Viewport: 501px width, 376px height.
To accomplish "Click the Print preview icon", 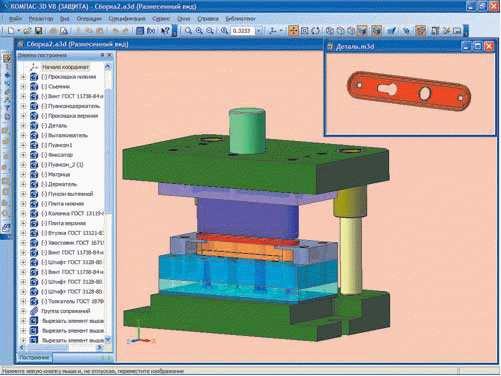I will 64,31.
